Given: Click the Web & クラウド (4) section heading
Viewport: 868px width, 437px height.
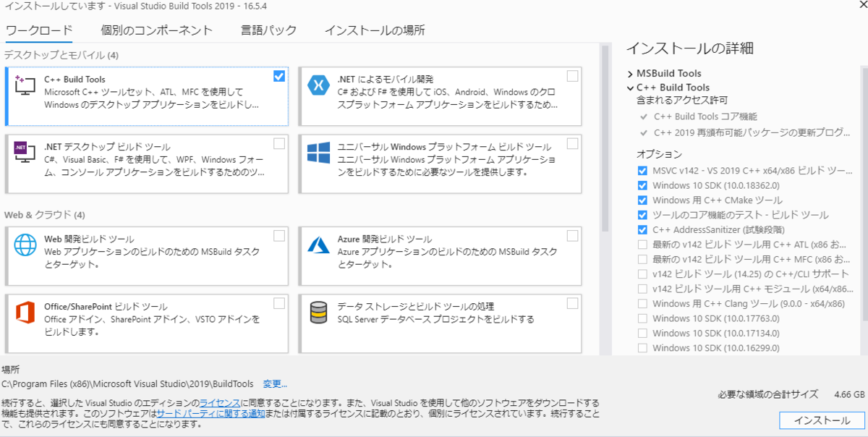Looking at the screenshot, I should pos(45,215).
